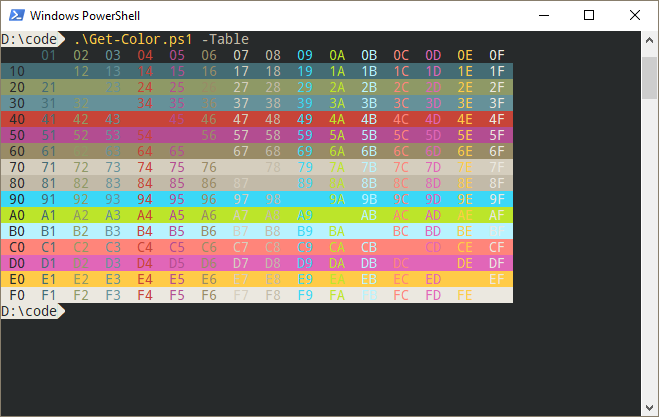Click the vertical scrollbar thumb
The width and height of the screenshot is (659, 417).
coord(649,78)
